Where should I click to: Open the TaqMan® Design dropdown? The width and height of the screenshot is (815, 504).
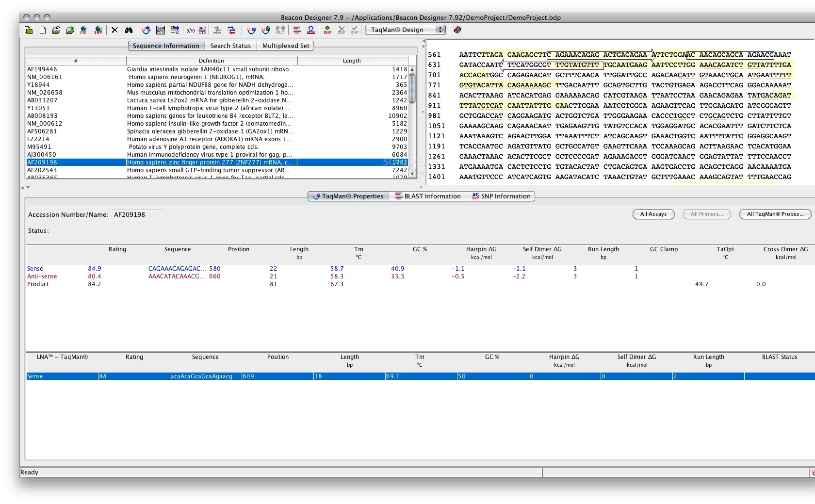pos(406,30)
